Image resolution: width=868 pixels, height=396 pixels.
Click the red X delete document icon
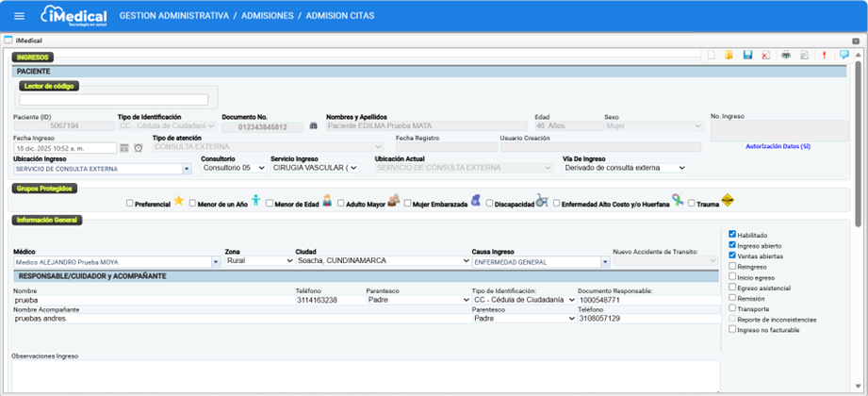click(765, 56)
